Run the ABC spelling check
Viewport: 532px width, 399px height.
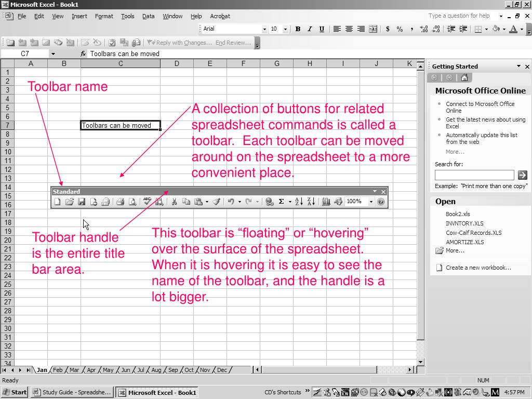[x=147, y=202]
